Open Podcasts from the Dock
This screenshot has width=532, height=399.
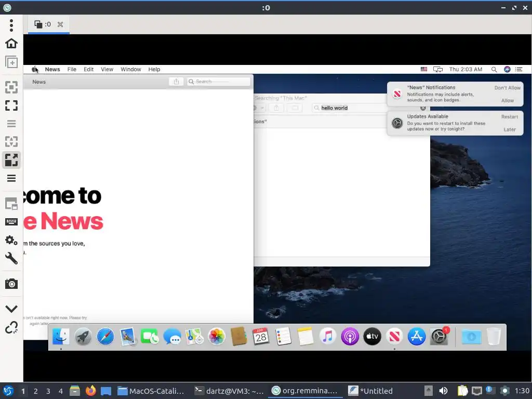pos(350,336)
